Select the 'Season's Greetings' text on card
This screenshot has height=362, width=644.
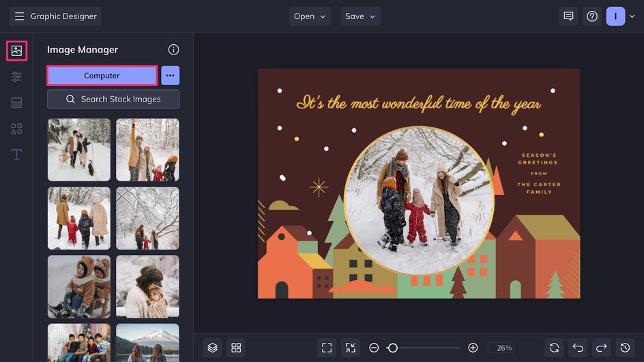[x=538, y=159]
